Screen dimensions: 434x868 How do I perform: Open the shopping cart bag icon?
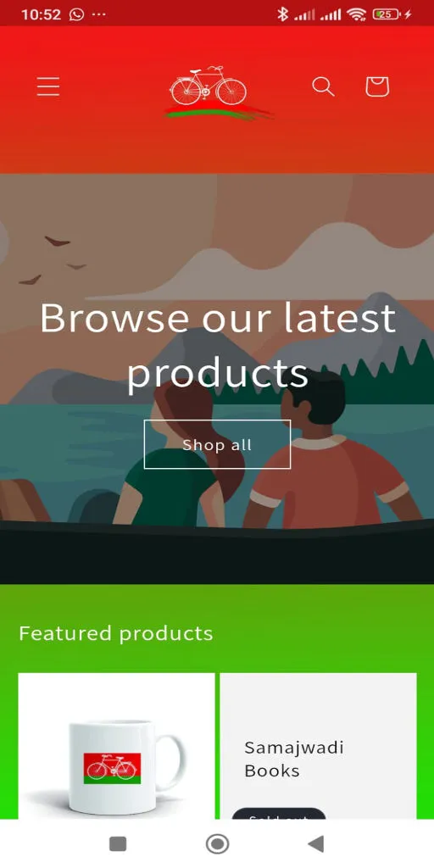tap(377, 87)
